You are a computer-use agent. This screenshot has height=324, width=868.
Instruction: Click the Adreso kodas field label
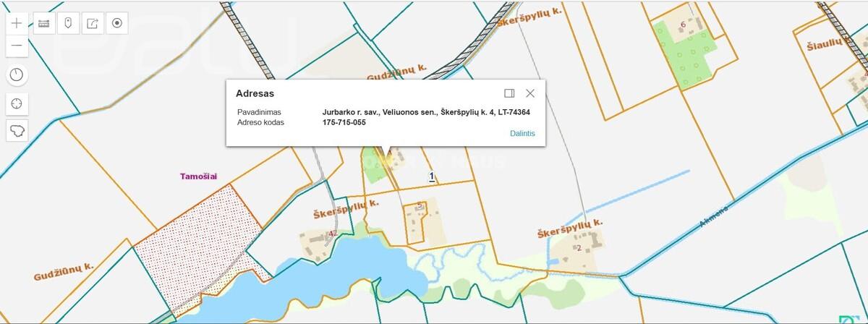tap(260, 122)
